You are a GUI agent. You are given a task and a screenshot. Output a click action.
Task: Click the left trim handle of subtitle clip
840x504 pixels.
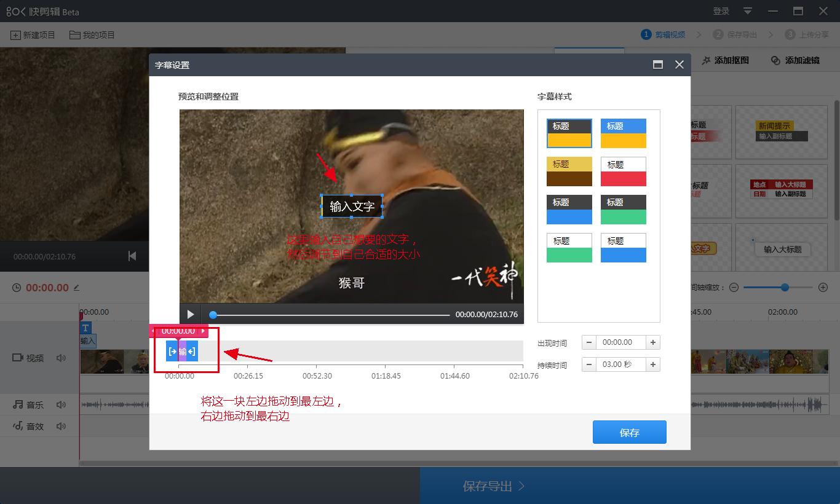[172, 352]
